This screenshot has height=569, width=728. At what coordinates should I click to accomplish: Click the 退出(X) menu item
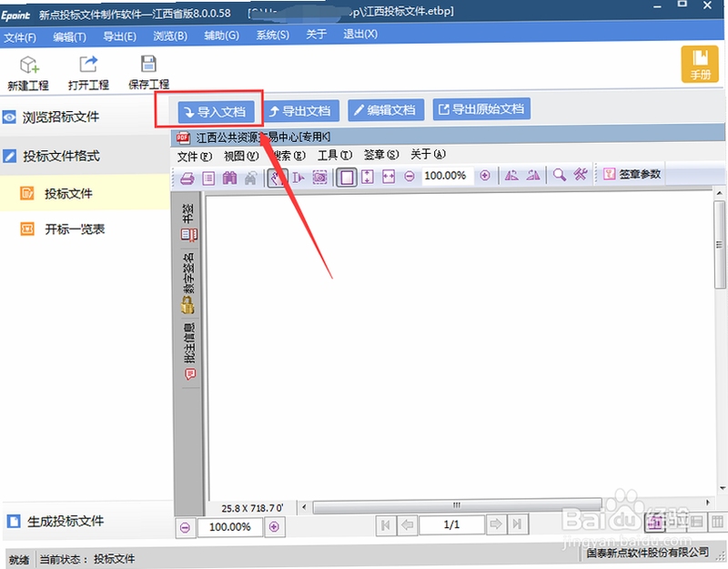click(360, 34)
